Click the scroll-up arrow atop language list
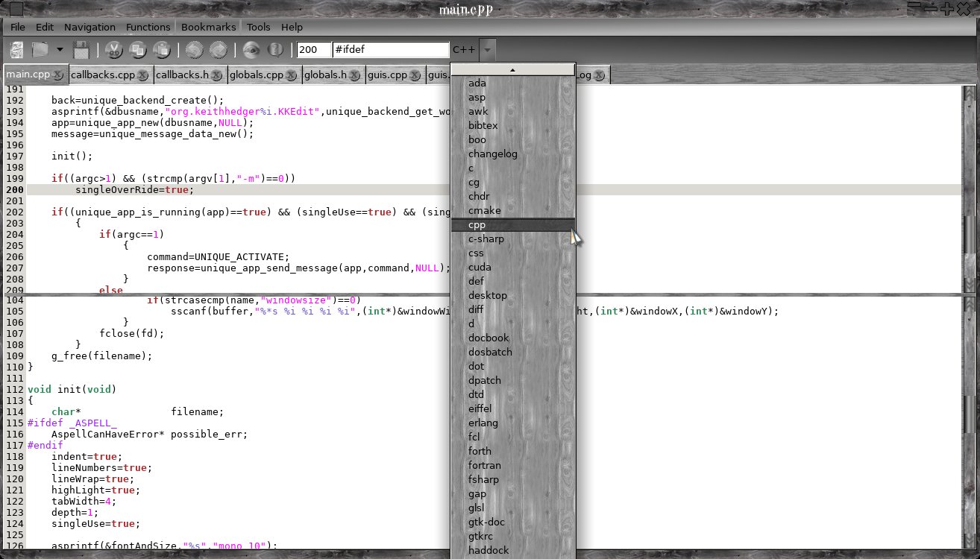 coord(512,69)
